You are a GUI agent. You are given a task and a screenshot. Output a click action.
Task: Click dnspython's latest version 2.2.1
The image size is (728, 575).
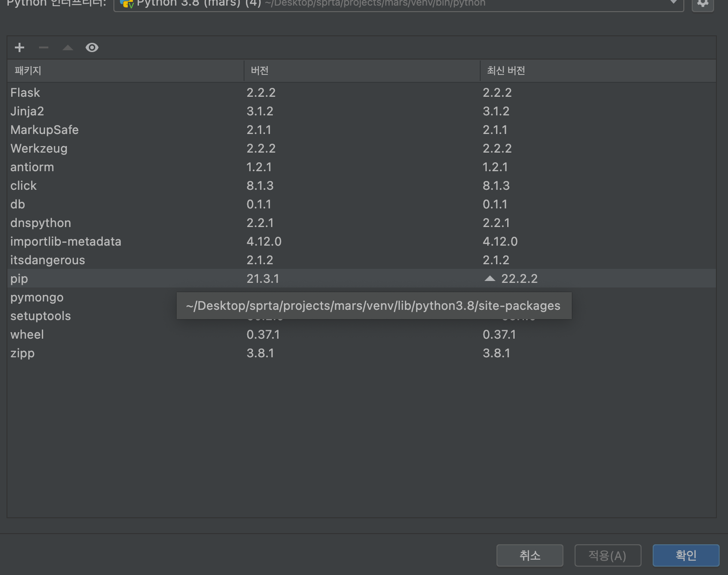[x=496, y=223]
